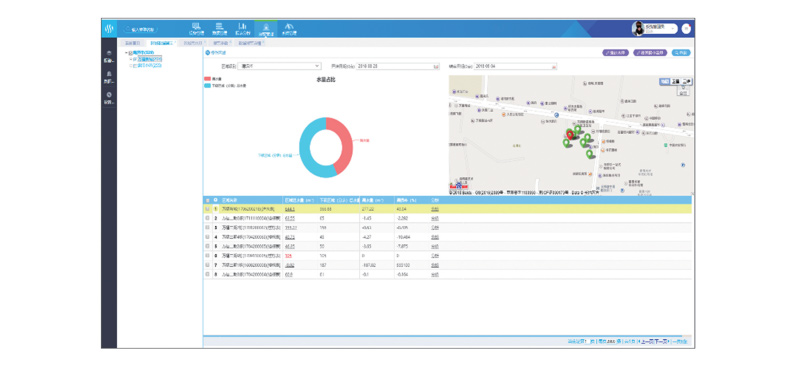
Task: Click the start date input field
Action: (x=395, y=66)
